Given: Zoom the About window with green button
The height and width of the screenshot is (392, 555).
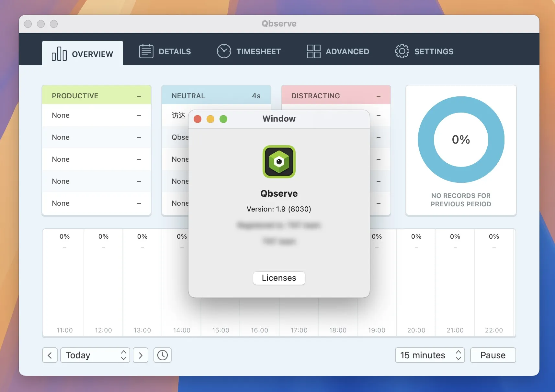Looking at the screenshot, I should [223, 119].
